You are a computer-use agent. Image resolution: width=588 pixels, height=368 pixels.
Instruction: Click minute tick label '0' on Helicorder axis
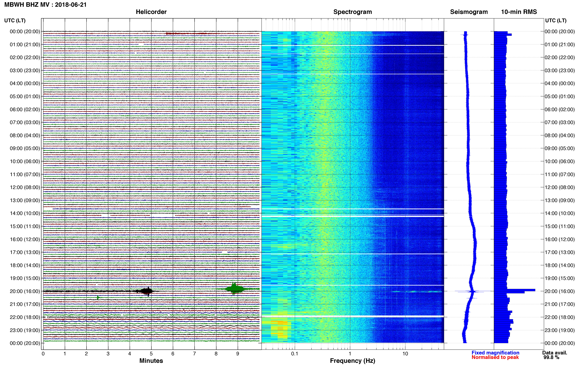[x=43, y=354]
